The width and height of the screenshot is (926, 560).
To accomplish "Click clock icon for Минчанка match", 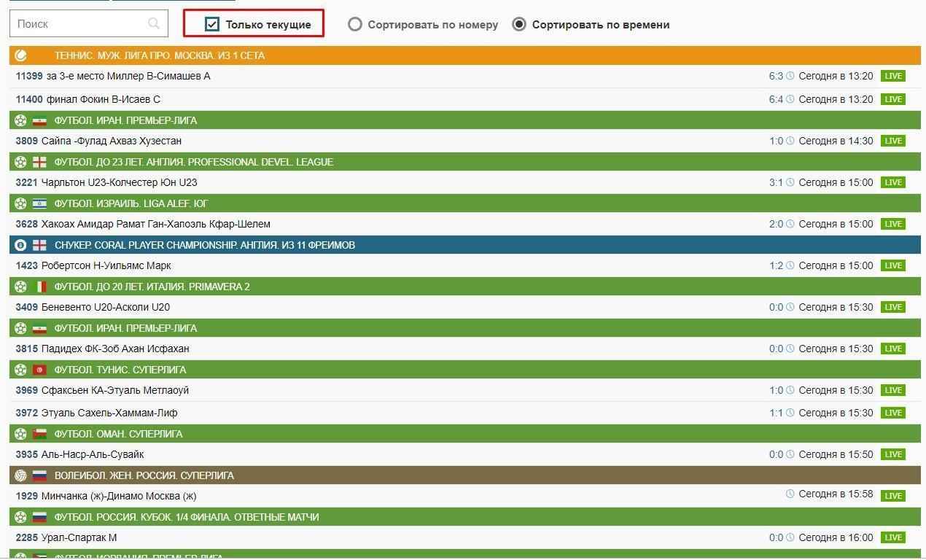I will pos(790,494).
